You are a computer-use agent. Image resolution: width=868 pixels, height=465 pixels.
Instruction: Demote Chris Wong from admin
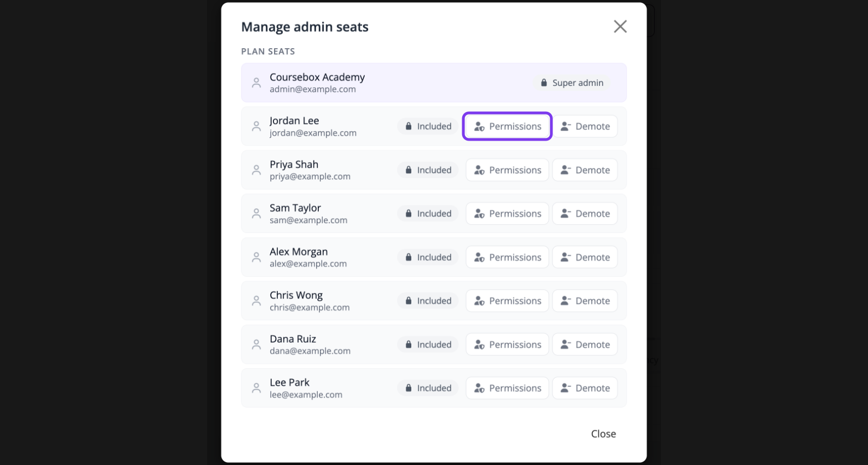(585, 301)
